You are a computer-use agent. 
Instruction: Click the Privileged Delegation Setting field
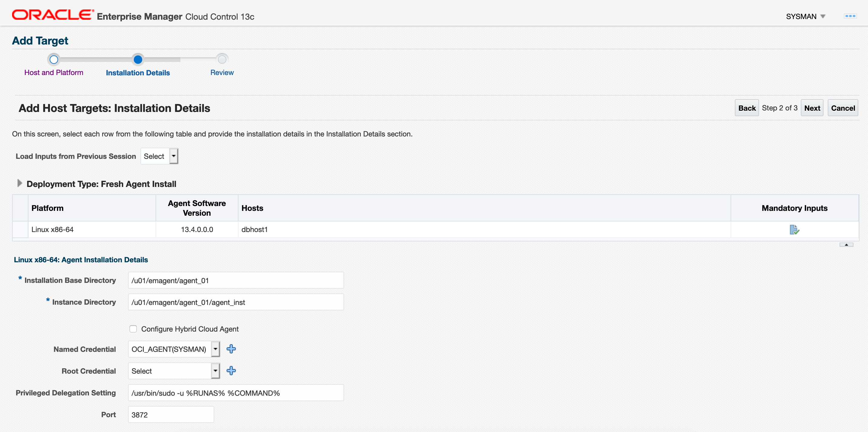[236, 393]
